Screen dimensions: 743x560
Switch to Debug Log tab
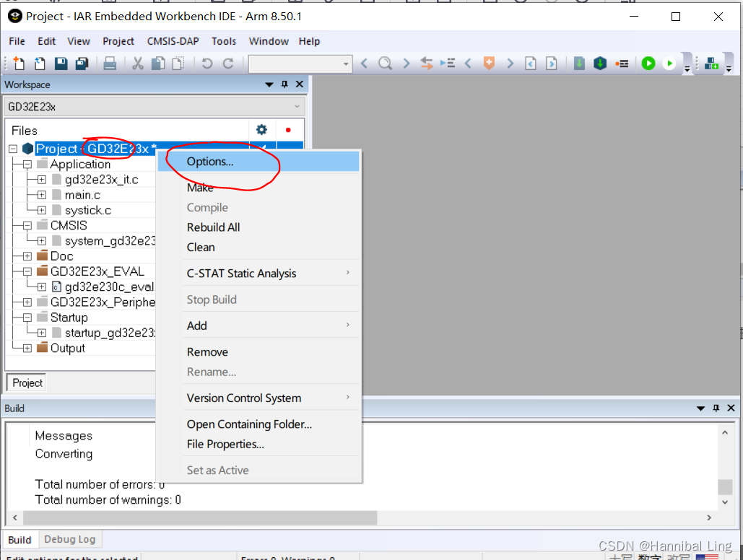click(x=69, y=539)
